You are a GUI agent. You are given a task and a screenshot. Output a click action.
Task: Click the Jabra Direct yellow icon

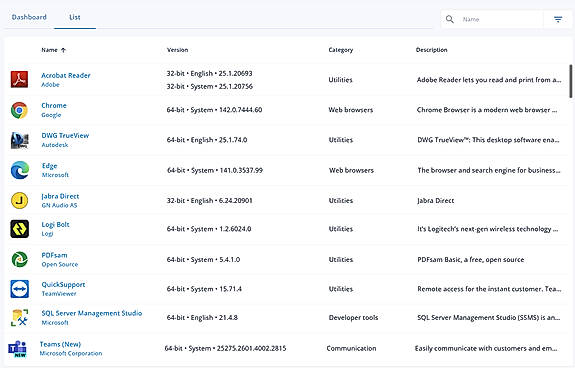(19, 200)
